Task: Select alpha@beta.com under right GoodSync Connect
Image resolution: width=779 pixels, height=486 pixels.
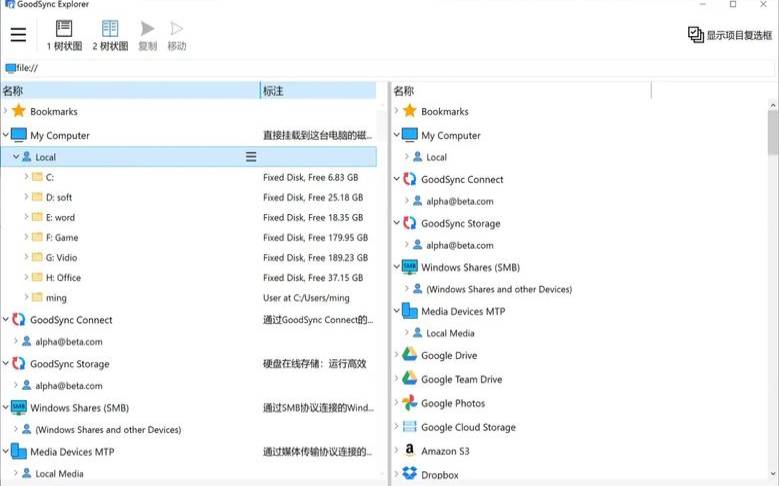Action: [x=460, y=201]
